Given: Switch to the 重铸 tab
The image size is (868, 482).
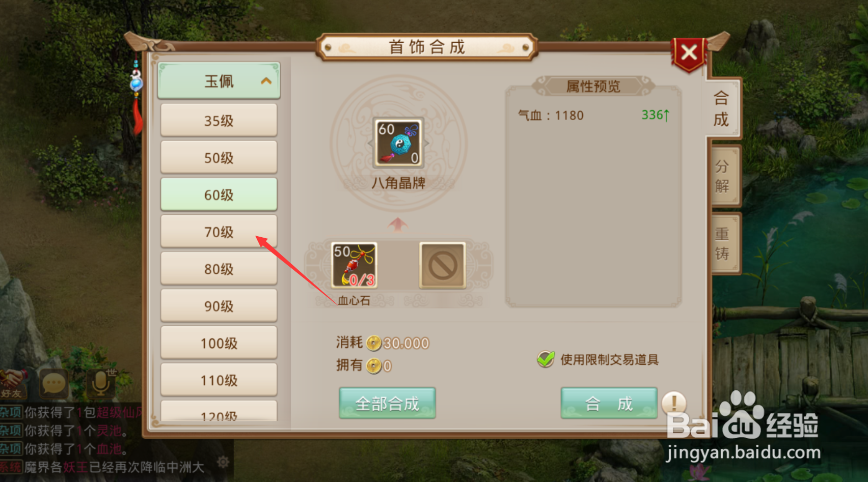Looking at the screenshot, I should [x=723, y=243].
